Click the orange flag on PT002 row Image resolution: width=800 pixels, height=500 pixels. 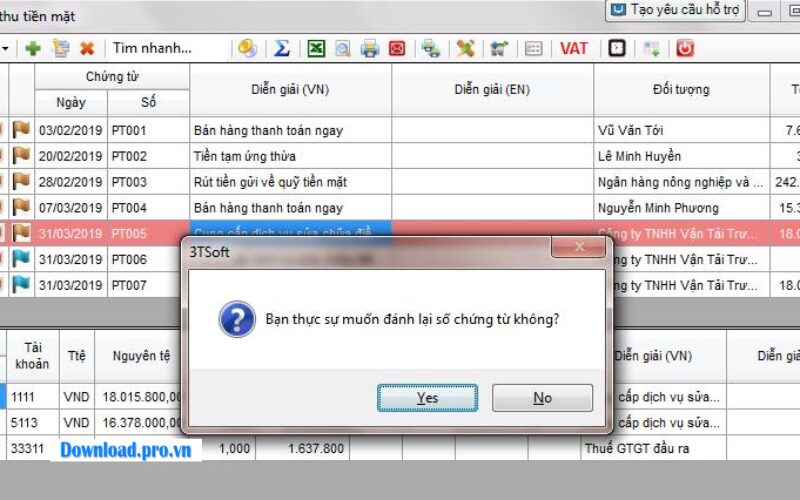[x=21, y=155]
